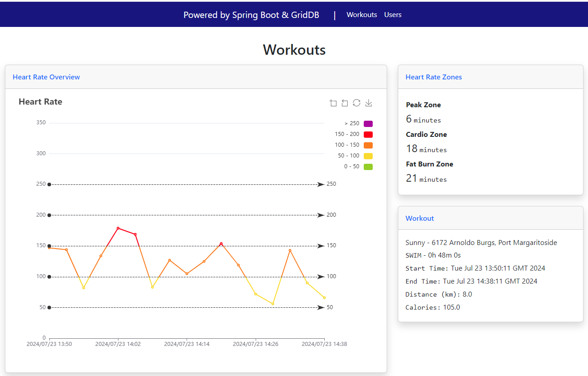Open the Workouts navigation item

(362, 15)
